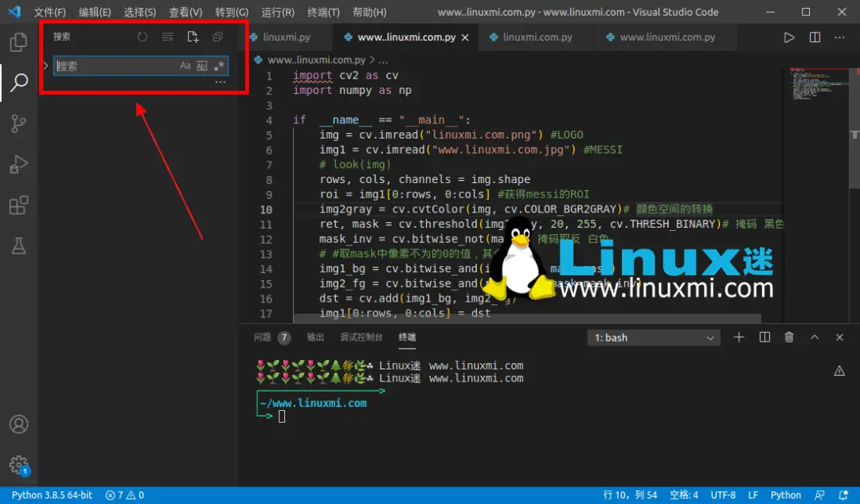Change file encoding UTF-8

[723, 495]
